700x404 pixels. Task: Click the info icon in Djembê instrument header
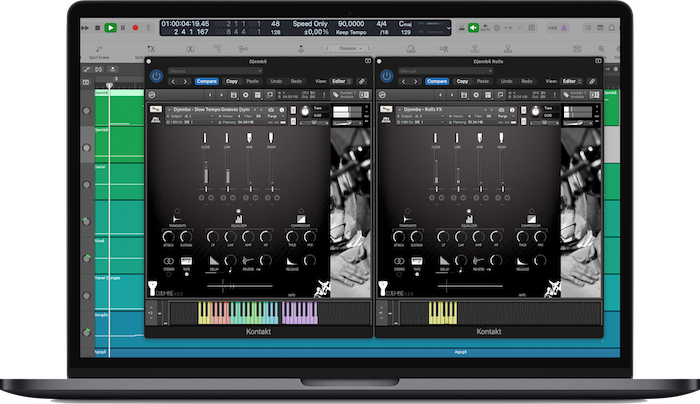[282, 109]
